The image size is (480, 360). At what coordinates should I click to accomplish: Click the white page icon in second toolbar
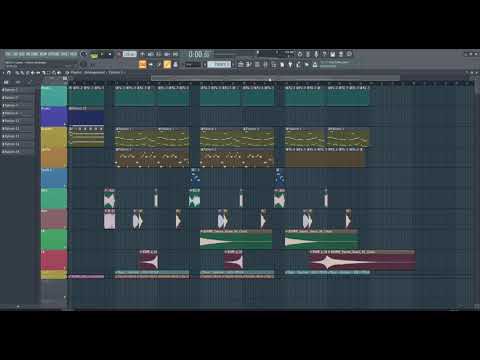tap(282, 65)
